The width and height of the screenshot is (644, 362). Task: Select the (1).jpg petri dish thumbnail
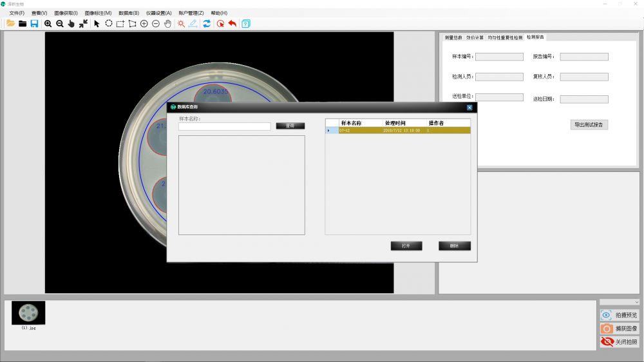[28, 313]
